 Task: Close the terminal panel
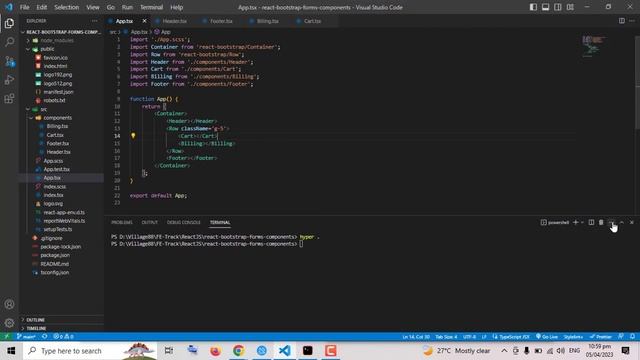[x=632, y=222]
